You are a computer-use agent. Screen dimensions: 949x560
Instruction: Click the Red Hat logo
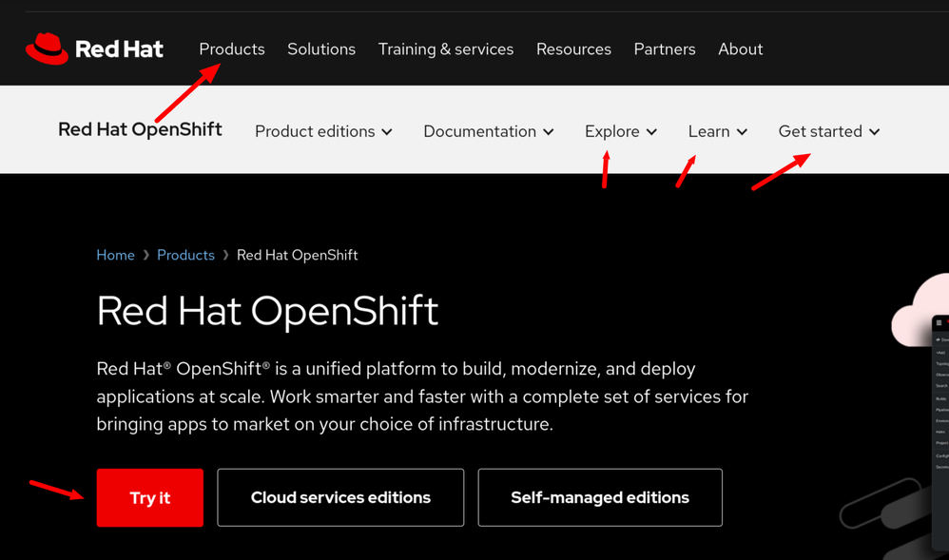94,48
